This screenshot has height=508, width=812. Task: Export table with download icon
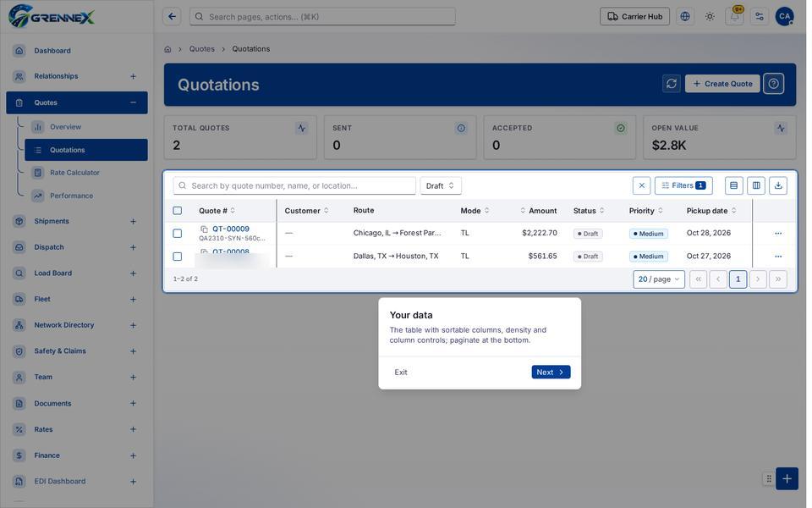pos(778,185)
